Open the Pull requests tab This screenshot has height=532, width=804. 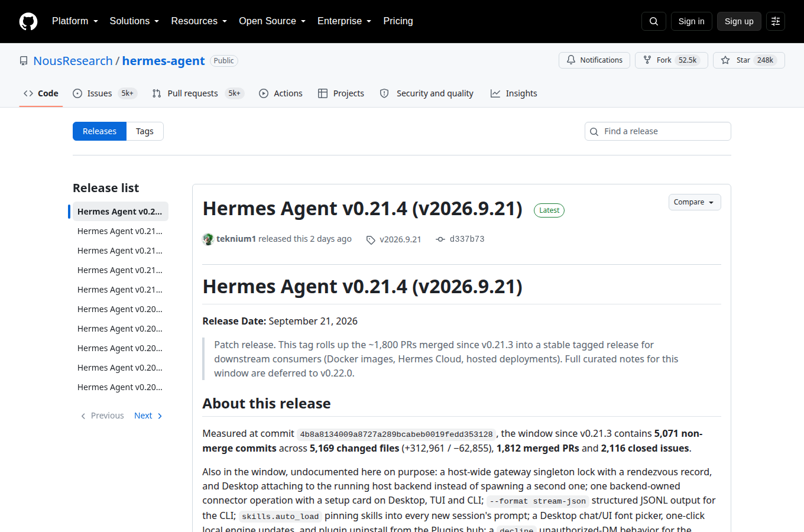click(x=197, y=93)
